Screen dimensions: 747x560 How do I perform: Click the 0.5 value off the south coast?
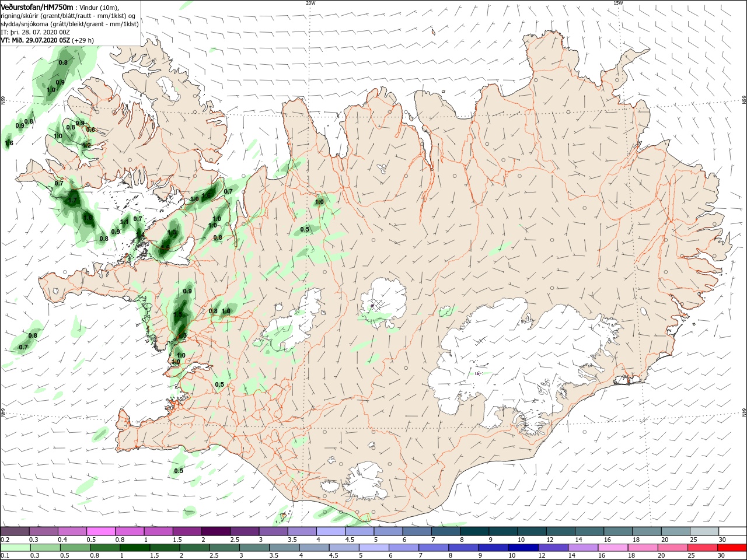179,471
